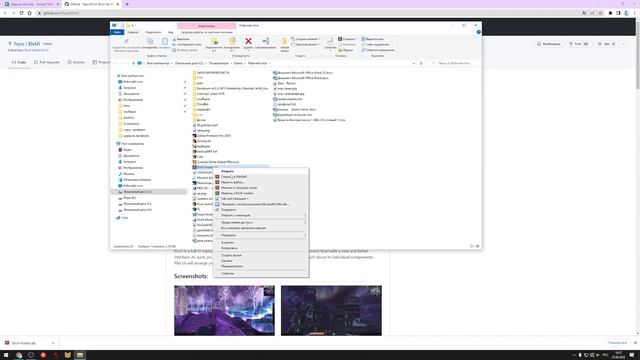640x360 pixels.
Task: Click the Properties checkmark icon in ribbon
Action: [330, 41]
